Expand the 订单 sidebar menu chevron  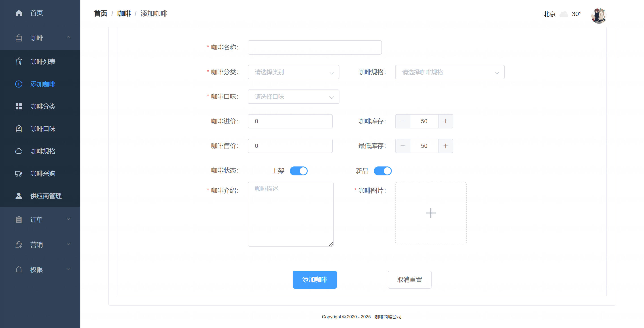pos(68,219)
